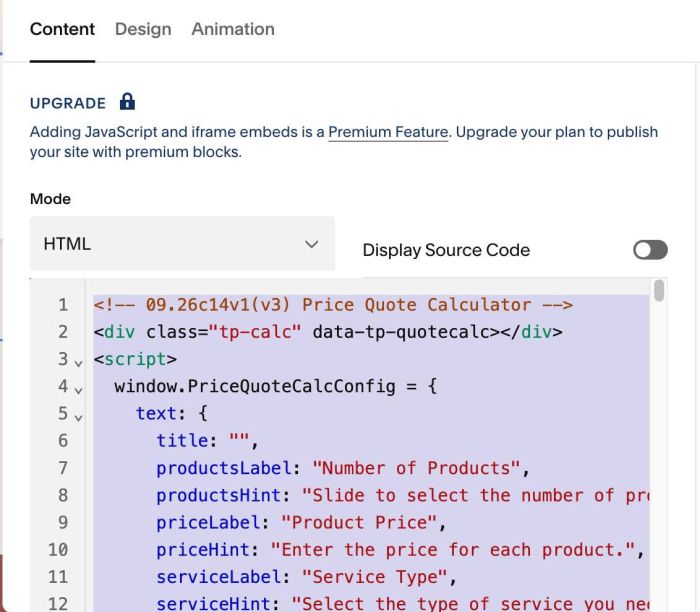Toggle Display Source Code switch
This screenshot has width=700, height=612.
[650, 250]
